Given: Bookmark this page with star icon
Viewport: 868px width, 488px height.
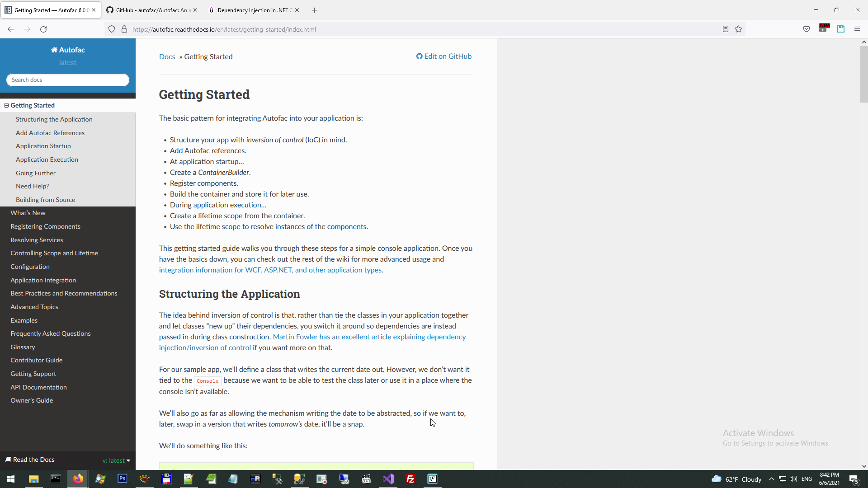Looking at the screenshot, I should pos(738,29).
